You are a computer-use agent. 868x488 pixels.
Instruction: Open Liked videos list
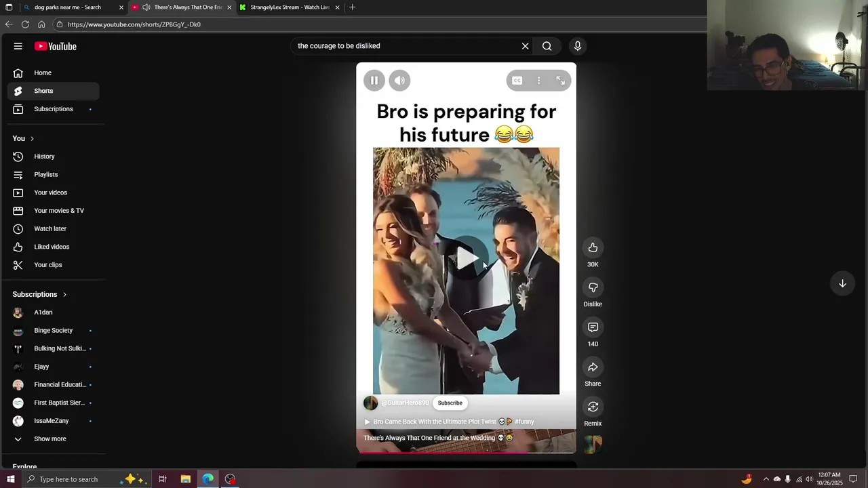(x=53, y=247)
